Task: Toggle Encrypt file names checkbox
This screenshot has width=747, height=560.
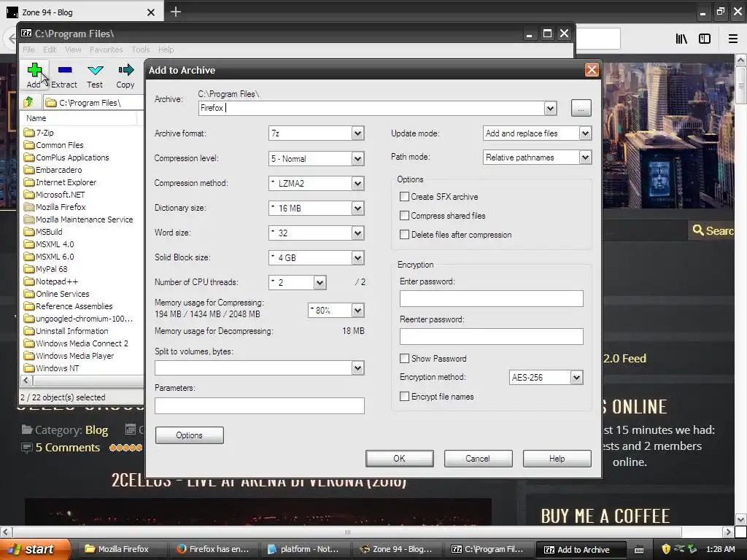Action: [x=404, y=397]
